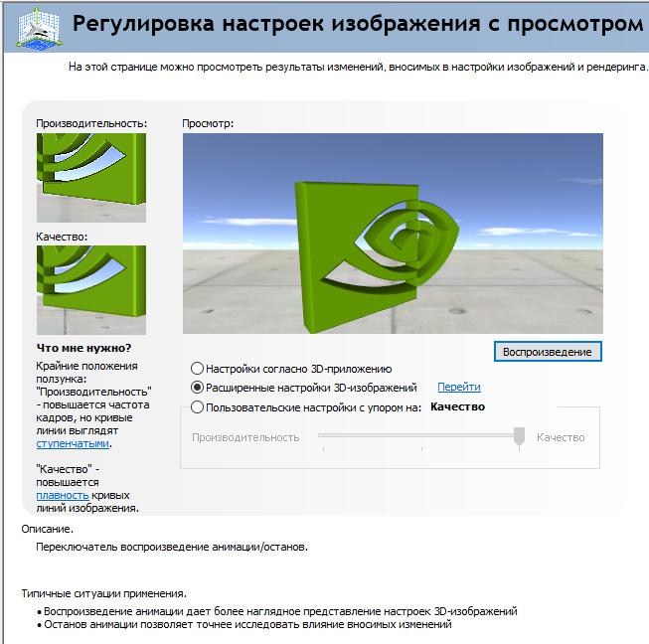Viewport: 649px width, 644px height.
Task: Select 'Настройки согласно 3D-приложению' radio button
Action: click(197, 368)
